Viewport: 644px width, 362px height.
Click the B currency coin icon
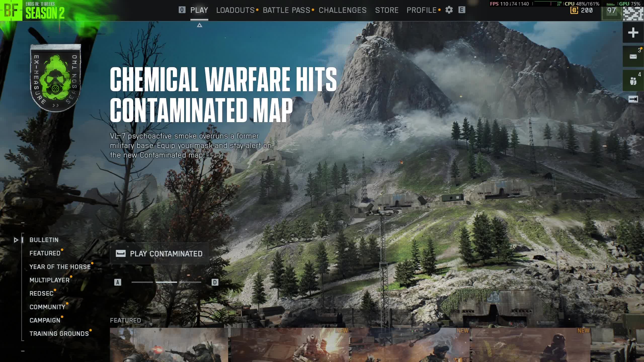[574, 11]
